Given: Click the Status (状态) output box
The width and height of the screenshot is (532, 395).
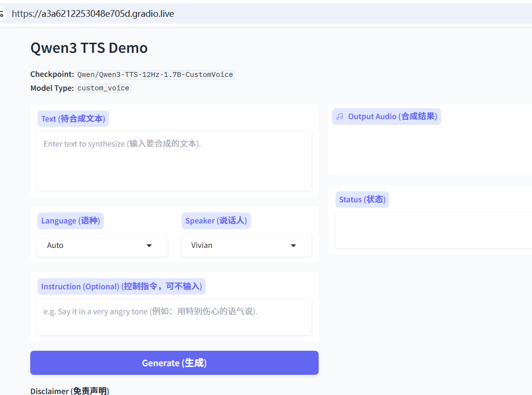Looking at the screenshot, I should [x=433, y=230].
